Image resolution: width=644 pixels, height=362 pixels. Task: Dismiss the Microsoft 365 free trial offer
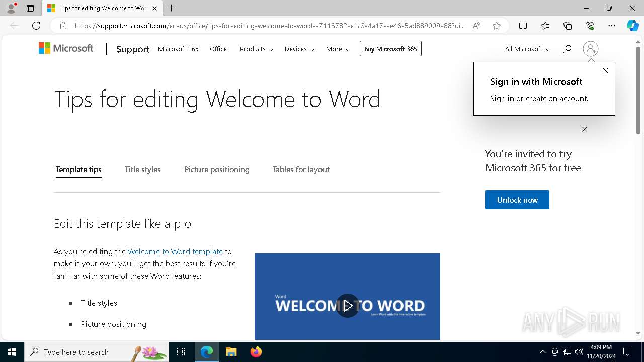(585, 129)
